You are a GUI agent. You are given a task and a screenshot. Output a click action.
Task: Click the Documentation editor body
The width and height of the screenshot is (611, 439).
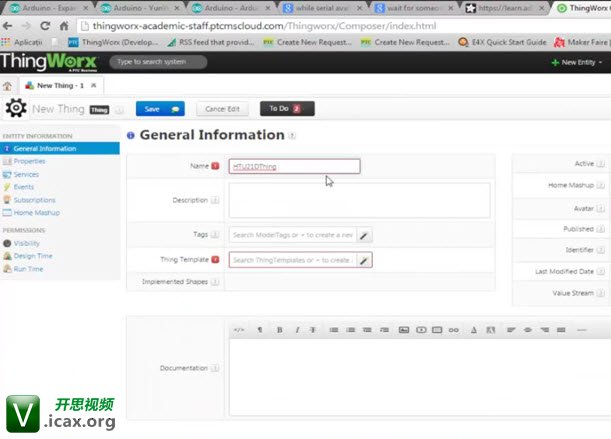coord(420,377)
